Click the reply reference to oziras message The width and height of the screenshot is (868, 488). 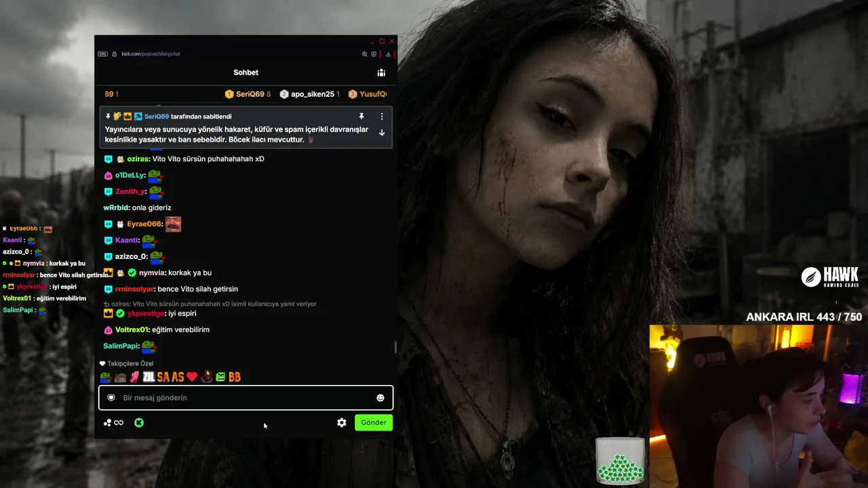210,304
